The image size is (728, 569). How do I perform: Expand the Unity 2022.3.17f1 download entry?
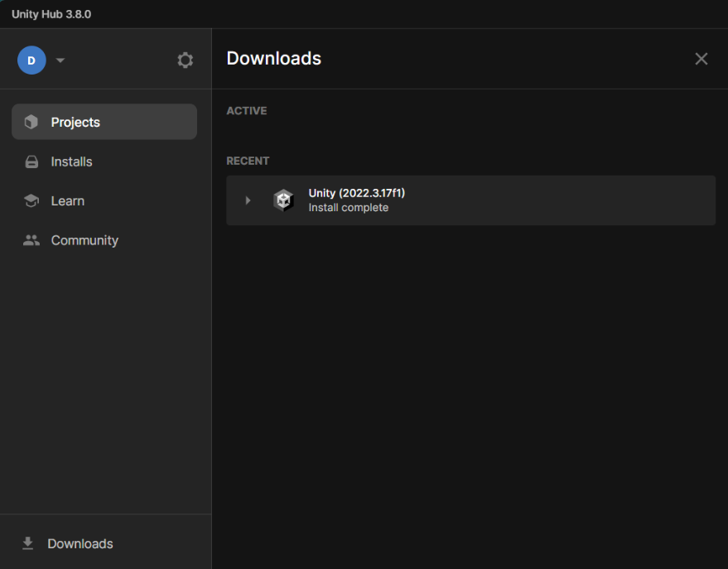point(248,200)
